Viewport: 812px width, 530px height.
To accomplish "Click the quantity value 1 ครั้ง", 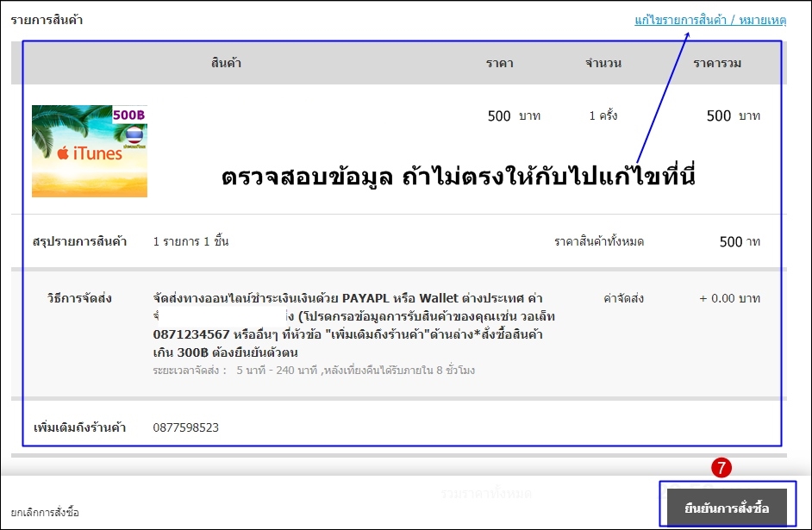I will click(x=603, y=115).
